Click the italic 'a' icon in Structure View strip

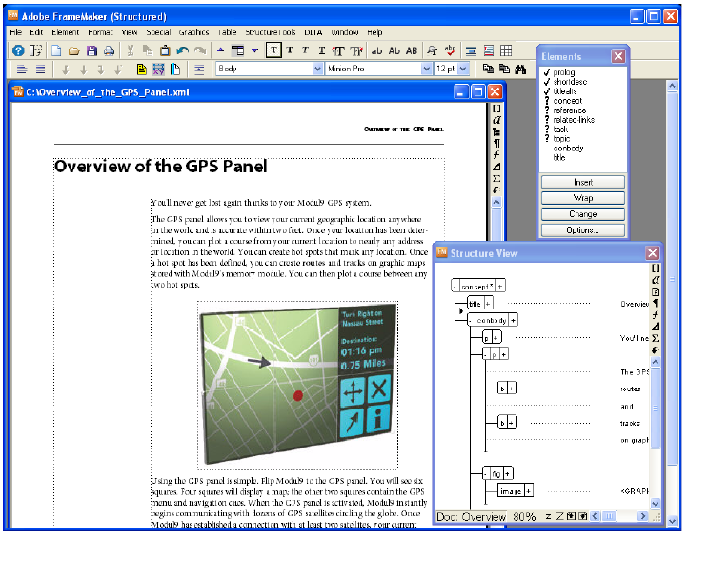656,280
